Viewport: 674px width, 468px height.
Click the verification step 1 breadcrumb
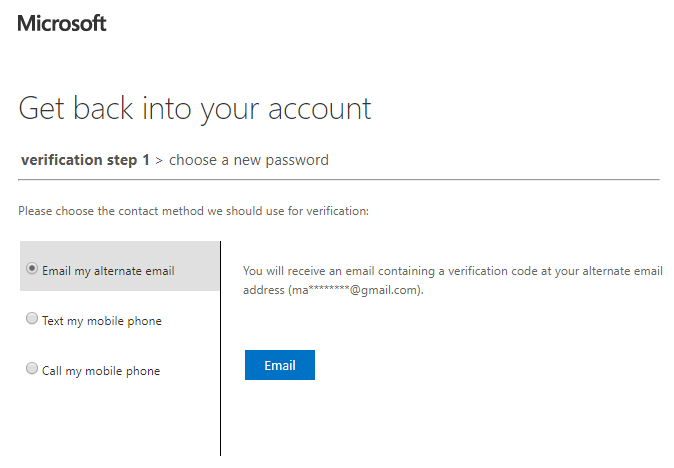85,160
